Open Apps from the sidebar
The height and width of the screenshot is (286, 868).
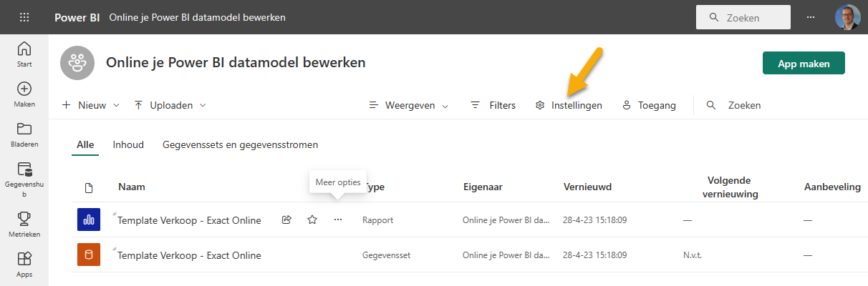(x=24, y=263)
